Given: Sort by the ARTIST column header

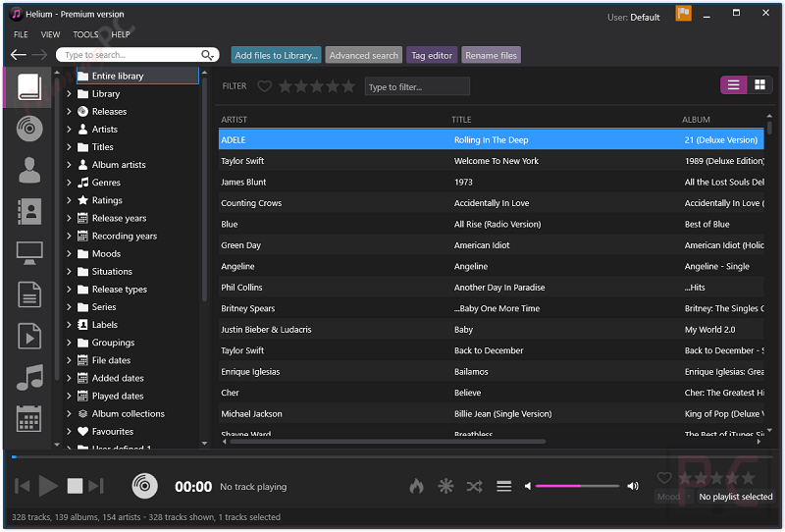Looking at the screenshot, I should click(x=235, y=120).
